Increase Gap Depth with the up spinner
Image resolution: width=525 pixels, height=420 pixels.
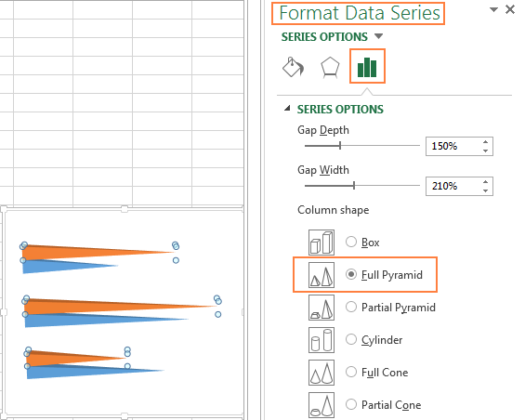pos(485,142)
